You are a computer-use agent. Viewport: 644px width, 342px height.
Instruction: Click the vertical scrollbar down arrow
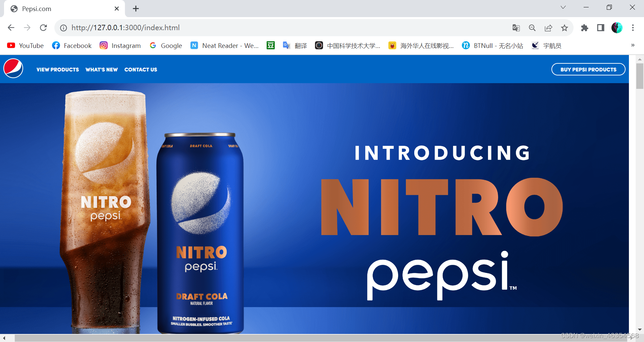[640, 330]
